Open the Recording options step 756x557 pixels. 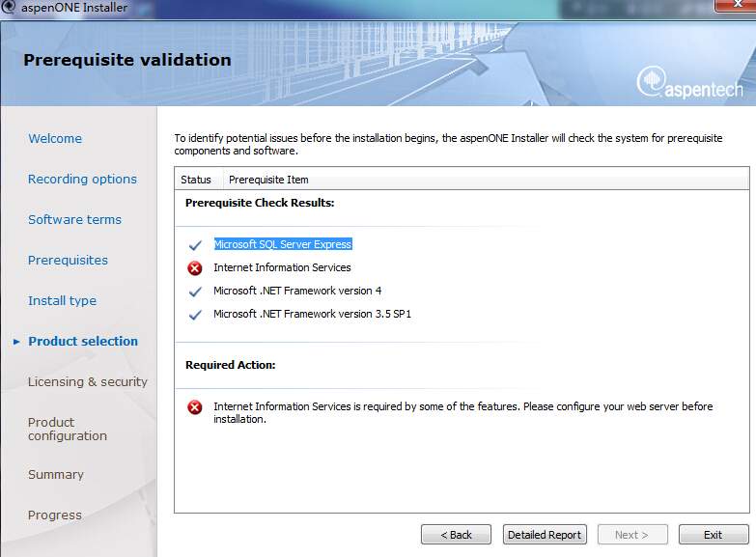[82, 180]
